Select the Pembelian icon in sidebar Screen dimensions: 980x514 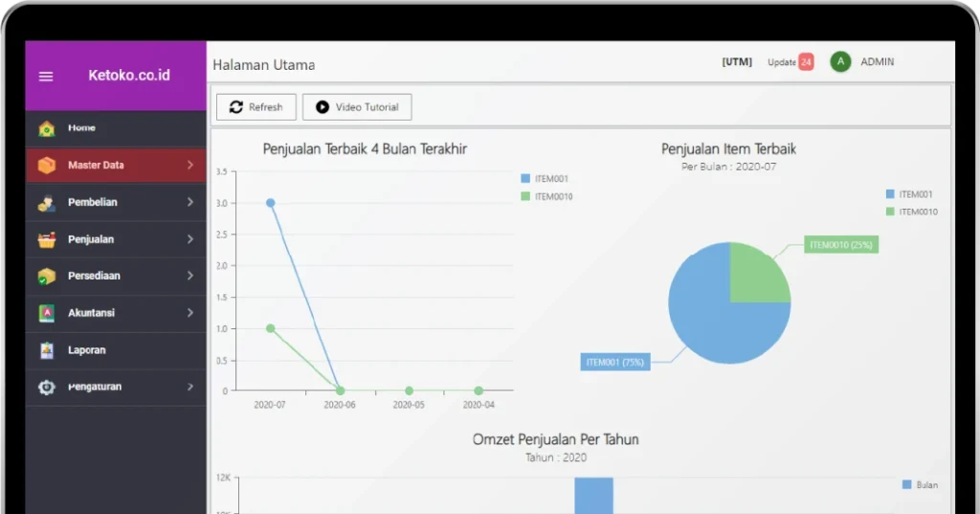[46, 203]
